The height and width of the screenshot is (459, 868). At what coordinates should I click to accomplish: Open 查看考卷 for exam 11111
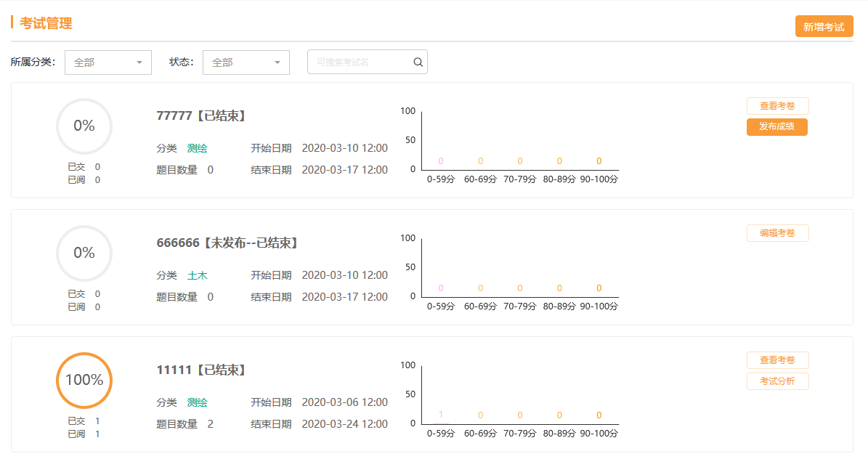pos(777,360)
